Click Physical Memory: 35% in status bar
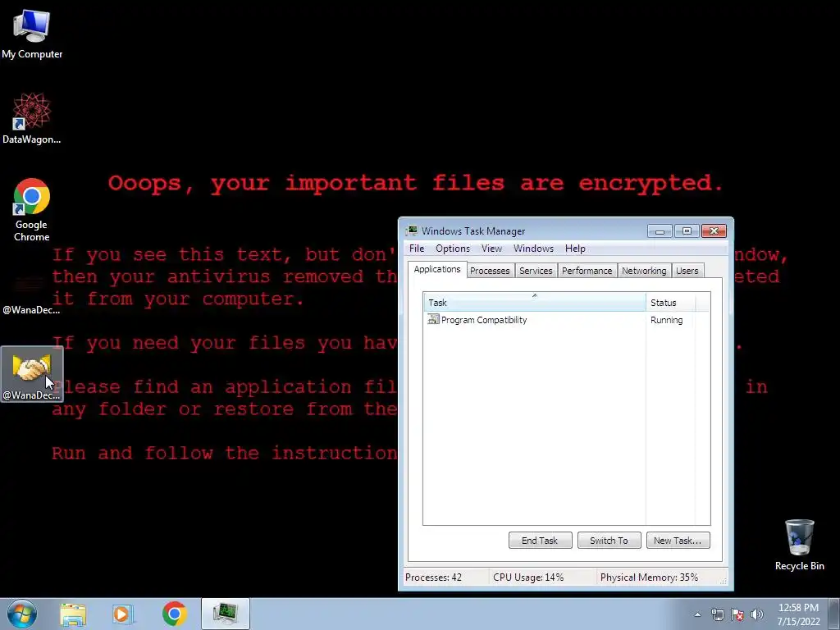 (x=650, y=577)
